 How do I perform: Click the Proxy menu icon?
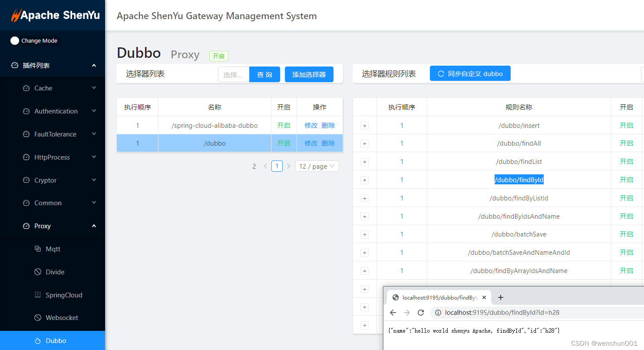click(26, 226)
